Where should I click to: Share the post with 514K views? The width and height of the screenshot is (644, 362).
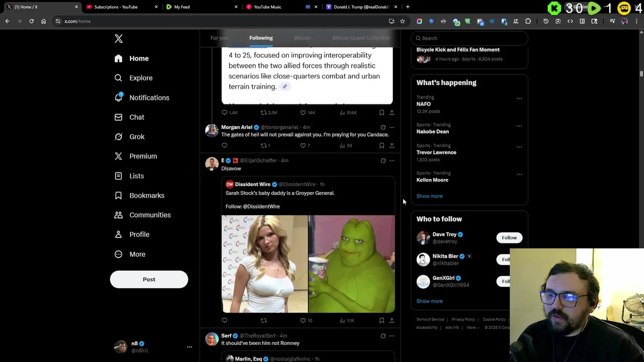click(391, 113)
